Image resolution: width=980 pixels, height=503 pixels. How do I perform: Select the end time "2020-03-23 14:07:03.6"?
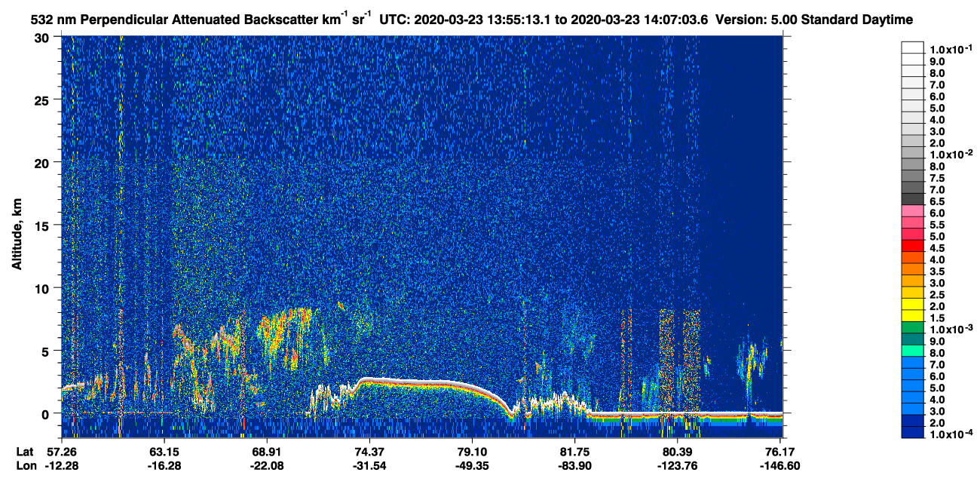click(x=640, y=20)
